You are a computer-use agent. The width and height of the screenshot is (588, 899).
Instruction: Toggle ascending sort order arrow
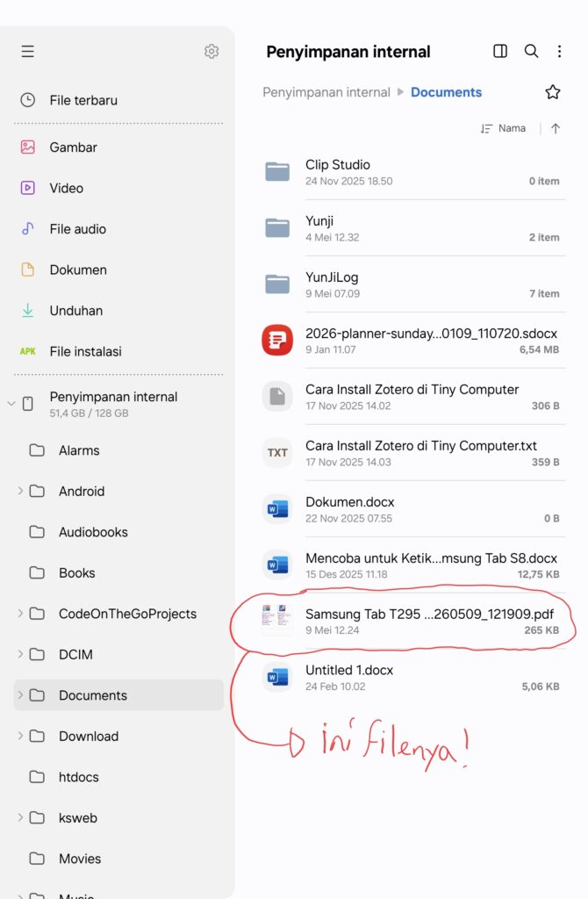pyautogui.click(x=556, y=128)
